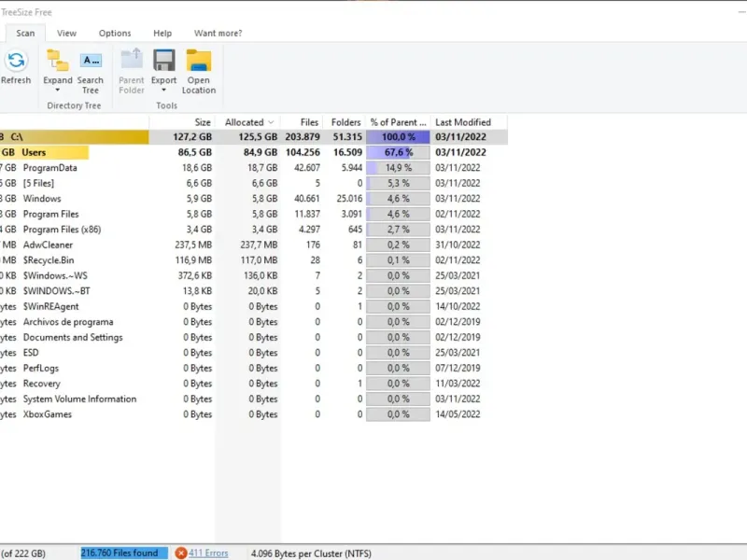
Task: Click the 237,5 MB size cell
Action: pyautogui.click(x=193, y=245)
